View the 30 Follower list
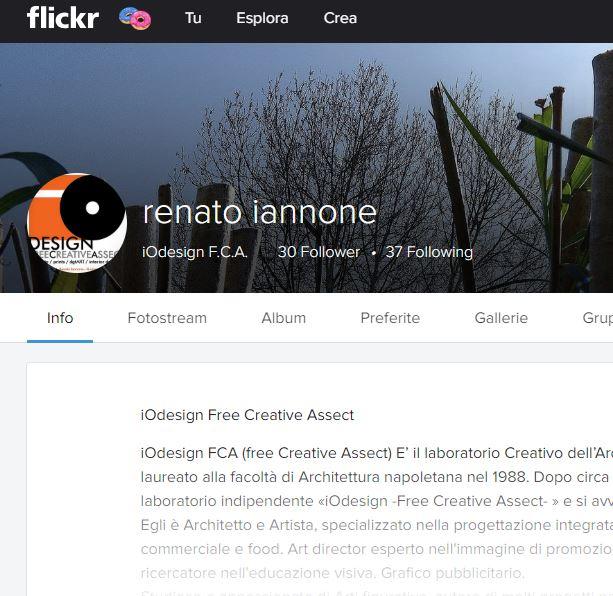613x596 pixels. click(x=319, y=252)
